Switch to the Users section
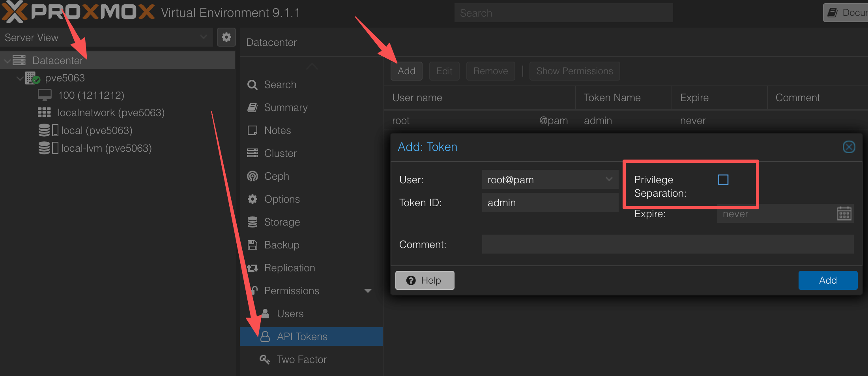The height and width of the screenshot is (376, 868). pyautogui.click(x=290, y=313)
